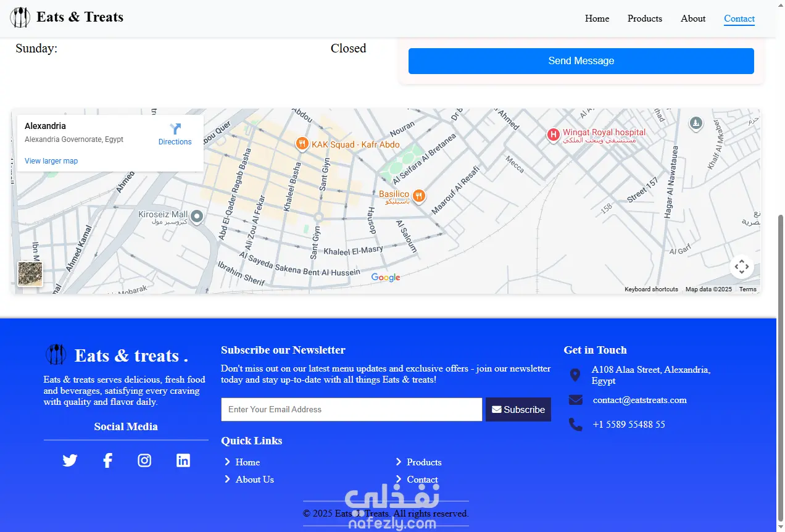The image size is (785, 532).
Task: Open the Twitter social media icon
Action: point(70,460)
